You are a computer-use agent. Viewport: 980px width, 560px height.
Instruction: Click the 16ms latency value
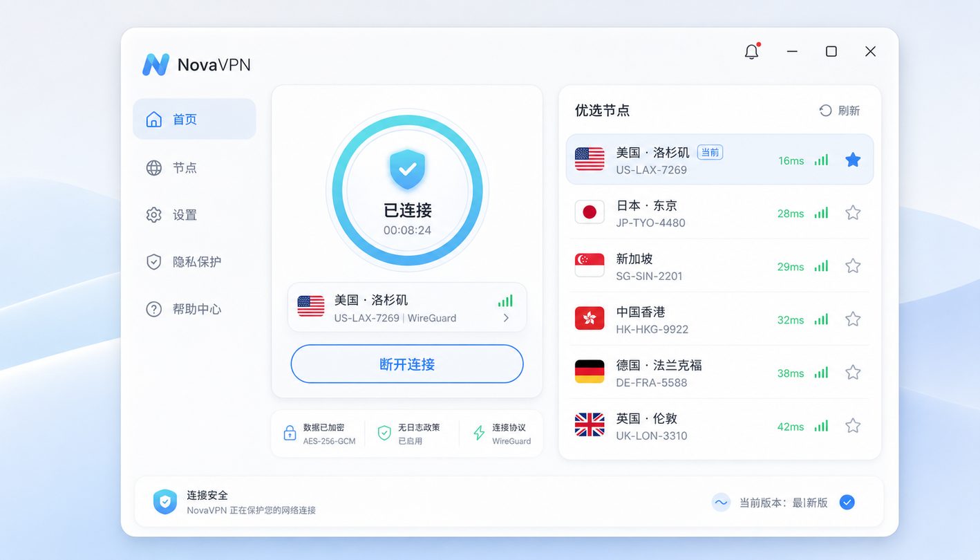coord(791,160)
